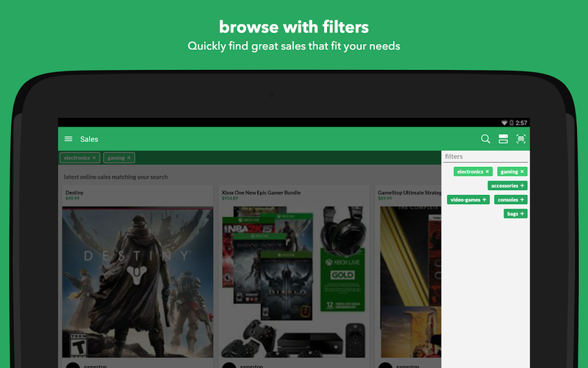588x368 pixels.
Task: Focus the filters search field
Action: (485, 157)
